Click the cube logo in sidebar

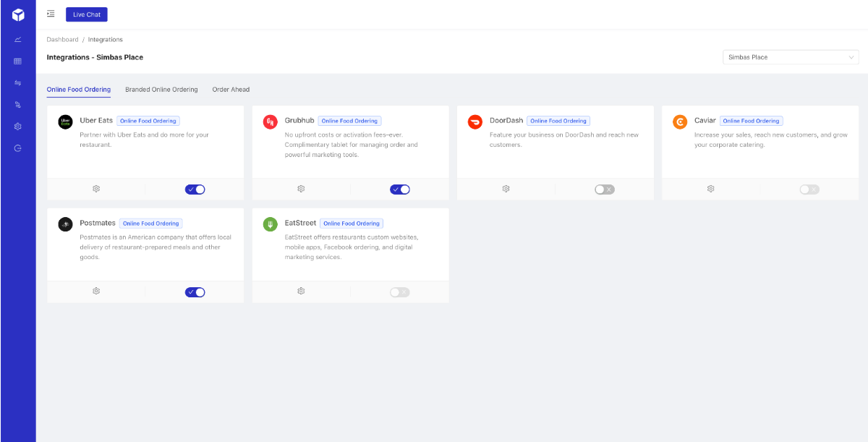click(x=18, y=14)
